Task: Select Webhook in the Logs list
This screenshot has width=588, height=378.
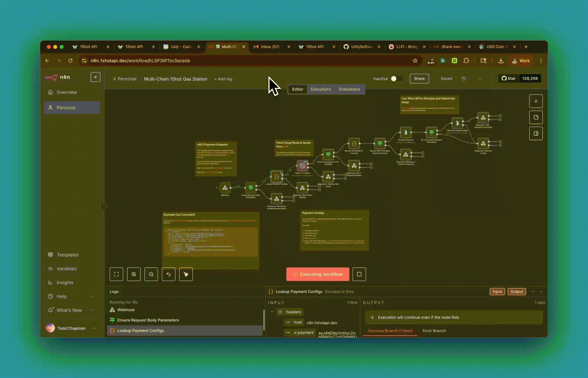Action: click(x=185, y=310)
